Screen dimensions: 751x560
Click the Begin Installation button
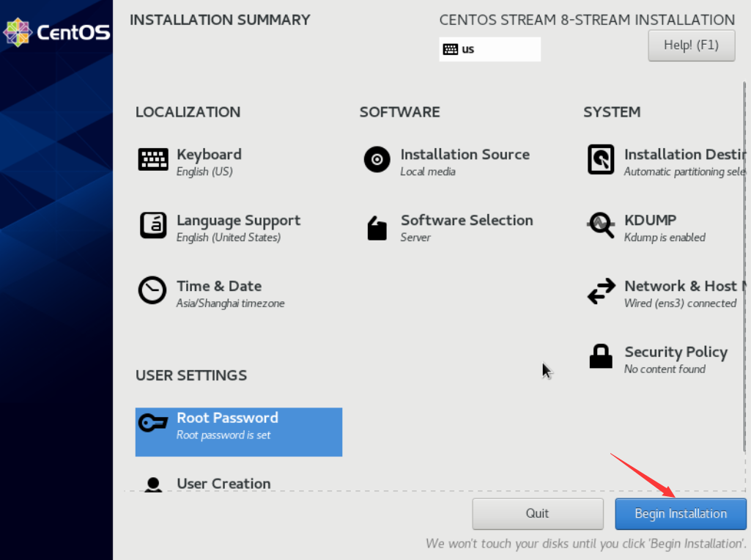click(681, 514)
